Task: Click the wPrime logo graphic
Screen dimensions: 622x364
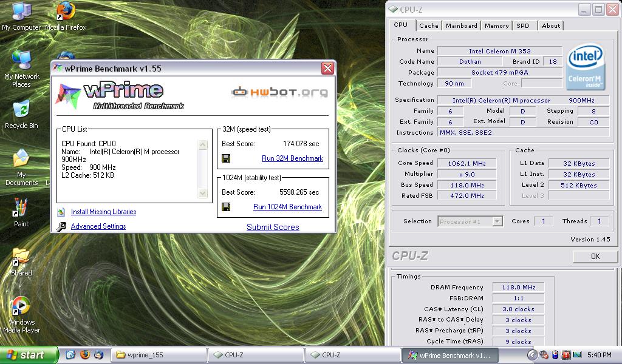Action: point(119,95)
